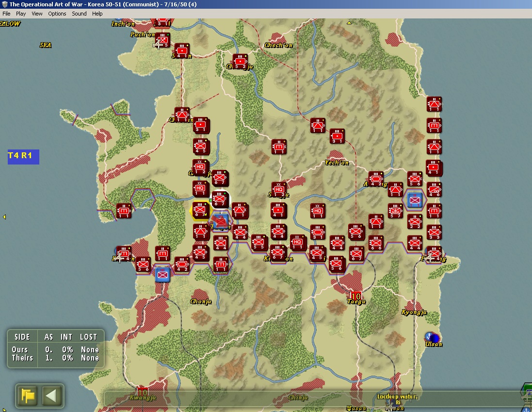Select the unit on the Puch'on airfield
The height and width of the screenshot is (412, 532).
tap(162, 41)
